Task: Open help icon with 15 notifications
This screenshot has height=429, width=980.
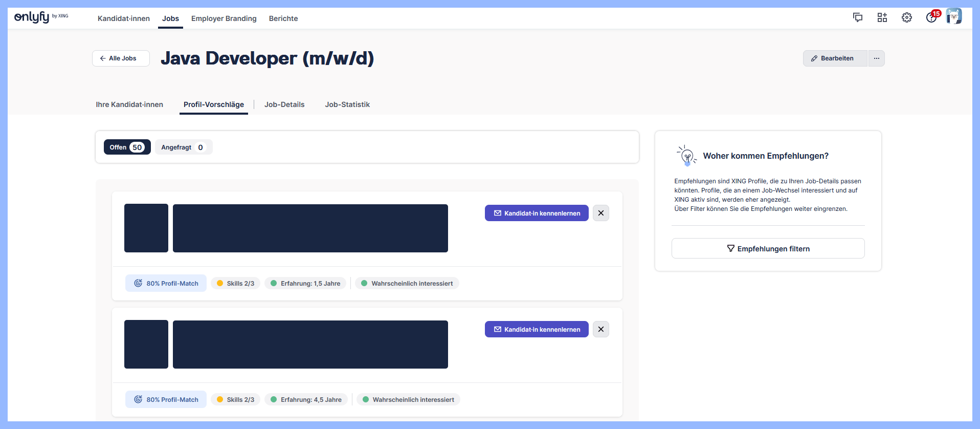Action: click(x=931, y=18)
